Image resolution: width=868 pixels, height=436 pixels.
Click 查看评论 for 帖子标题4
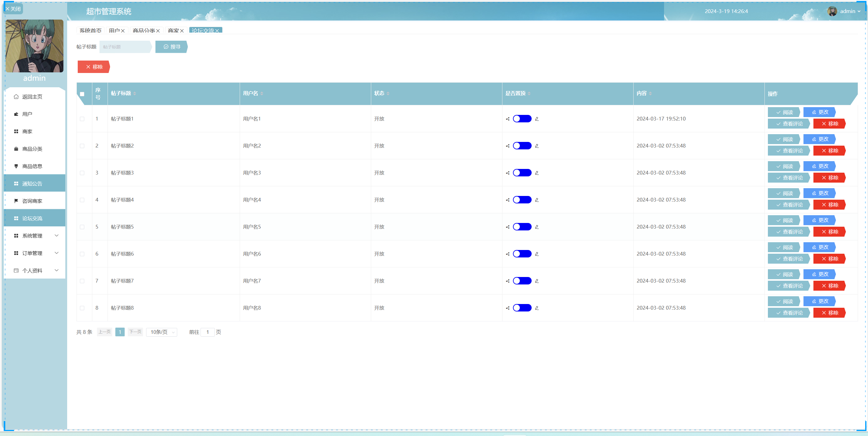coord(789,205)
